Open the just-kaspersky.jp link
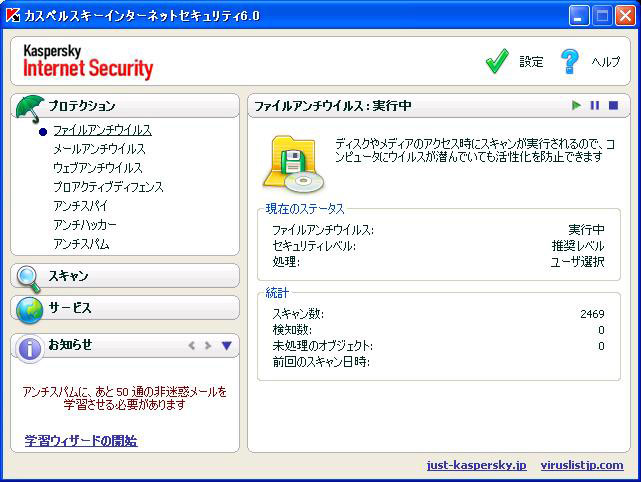641x482 pixels. pos(477,465)
